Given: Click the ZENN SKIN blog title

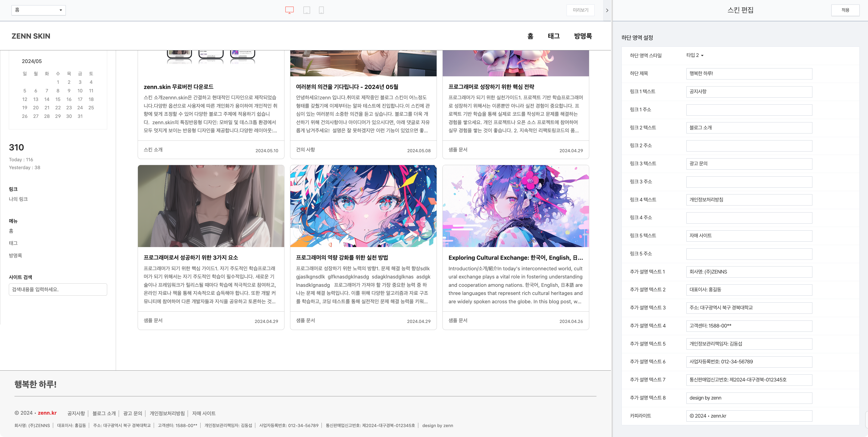Looking at the screenshot, I should tap(31, 36).
